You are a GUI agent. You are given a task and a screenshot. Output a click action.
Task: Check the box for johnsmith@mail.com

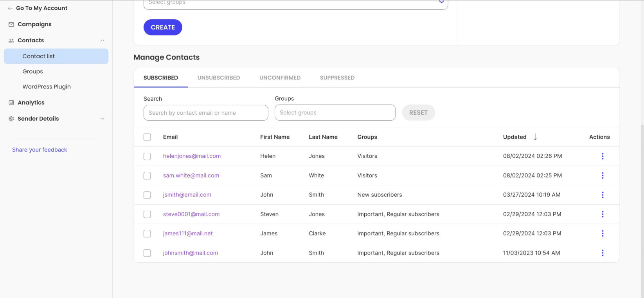coord(147,253)
